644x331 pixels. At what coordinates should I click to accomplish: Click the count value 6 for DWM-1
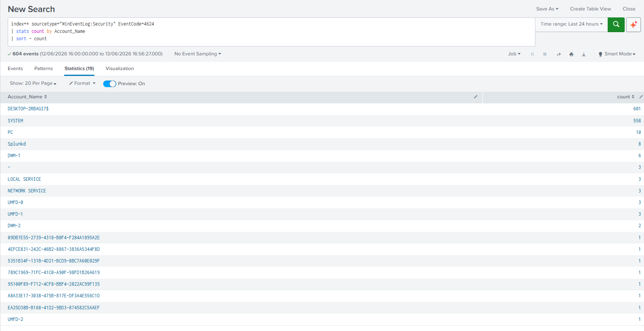click(639, 156)
